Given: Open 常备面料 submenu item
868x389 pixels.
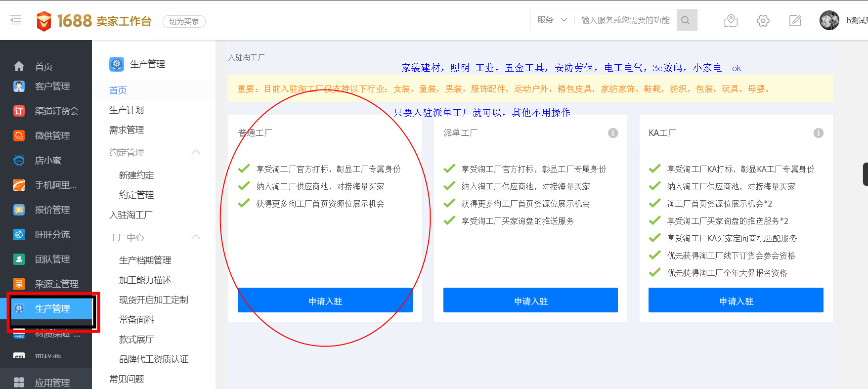Looking at the screenshot, I should pyautogui.click(x=136, y=319).
